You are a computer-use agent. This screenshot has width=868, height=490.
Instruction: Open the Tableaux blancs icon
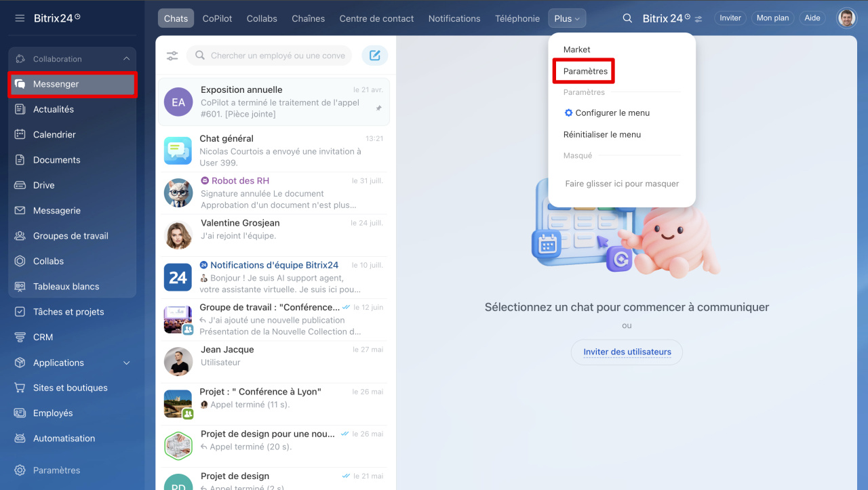pos(20,286)
